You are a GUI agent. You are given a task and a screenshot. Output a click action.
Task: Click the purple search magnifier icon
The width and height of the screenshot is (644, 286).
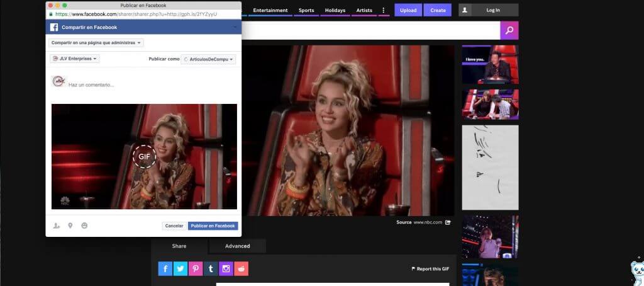509,30
